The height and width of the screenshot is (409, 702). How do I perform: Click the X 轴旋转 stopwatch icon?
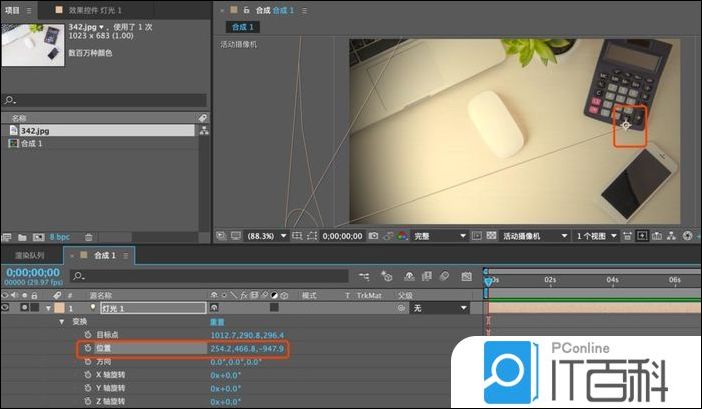87,375
